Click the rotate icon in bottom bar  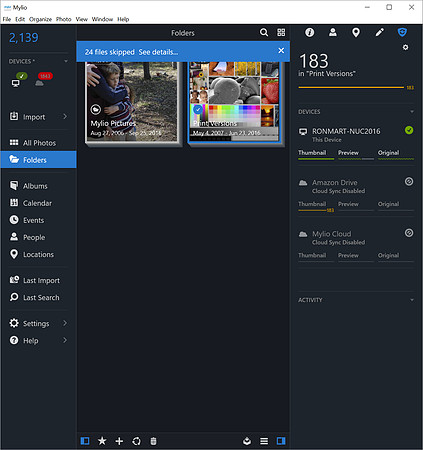pos(136,441)
